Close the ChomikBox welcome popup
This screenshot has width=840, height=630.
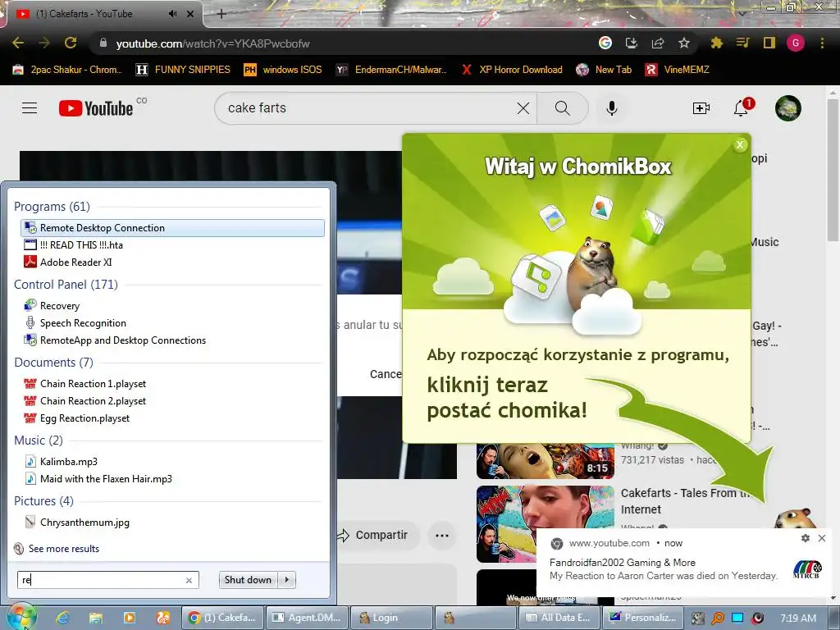(x=740, y=144)
